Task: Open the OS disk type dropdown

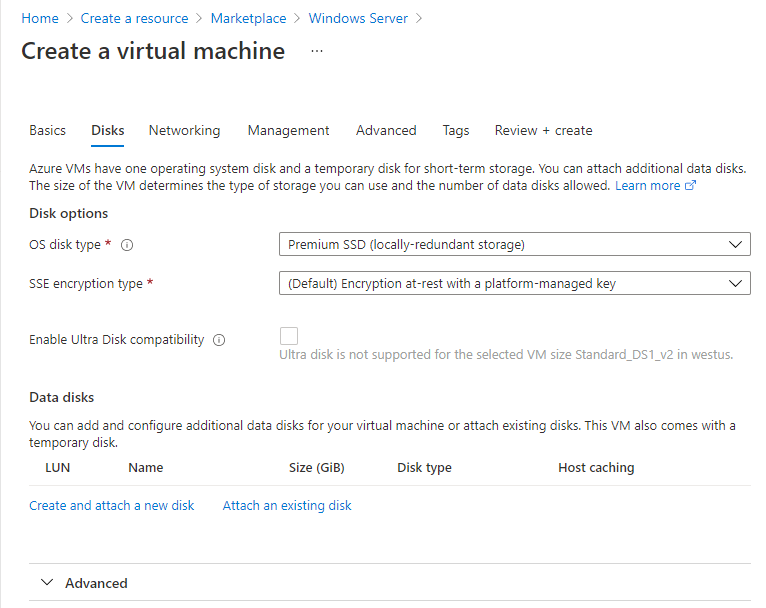Action: [x=514, y=244]
